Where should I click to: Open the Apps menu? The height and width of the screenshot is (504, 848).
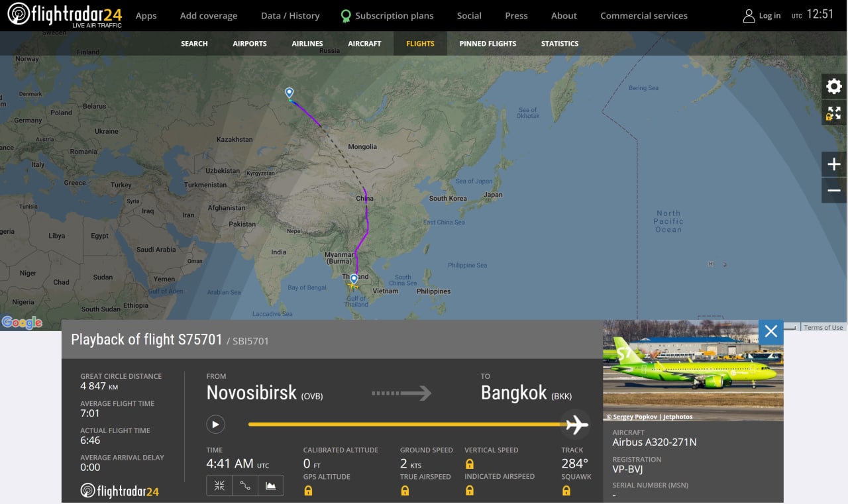click(x=146, y=15)
